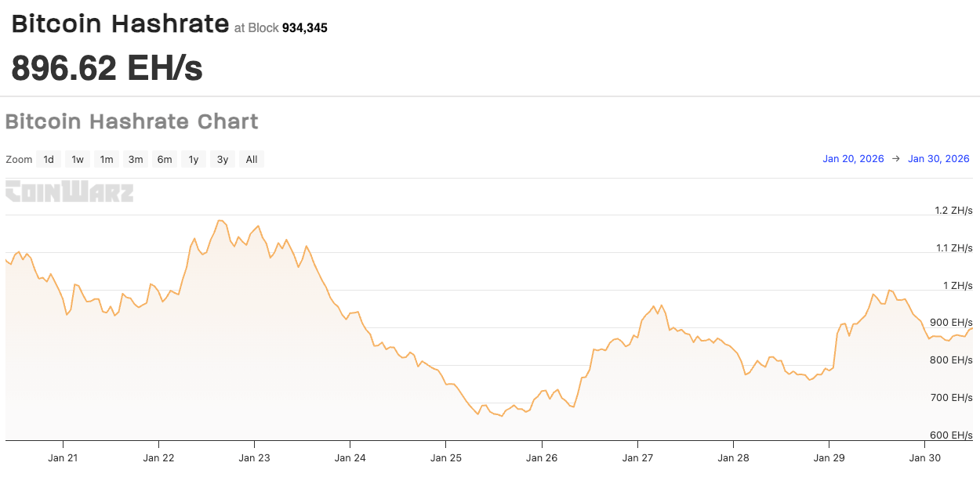Click the arrow between the date fields
This screenshot has height=477, width=980.
click(895, 158)
